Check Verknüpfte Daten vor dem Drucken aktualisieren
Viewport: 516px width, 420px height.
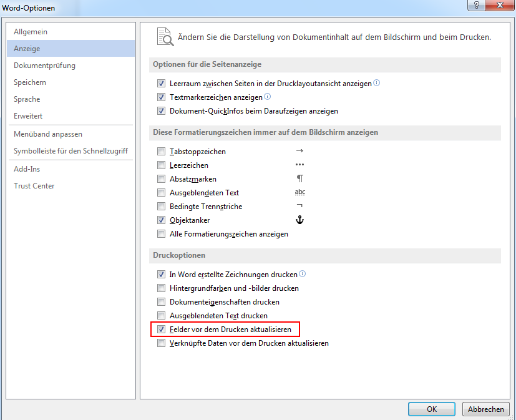[x=161, y=343]
